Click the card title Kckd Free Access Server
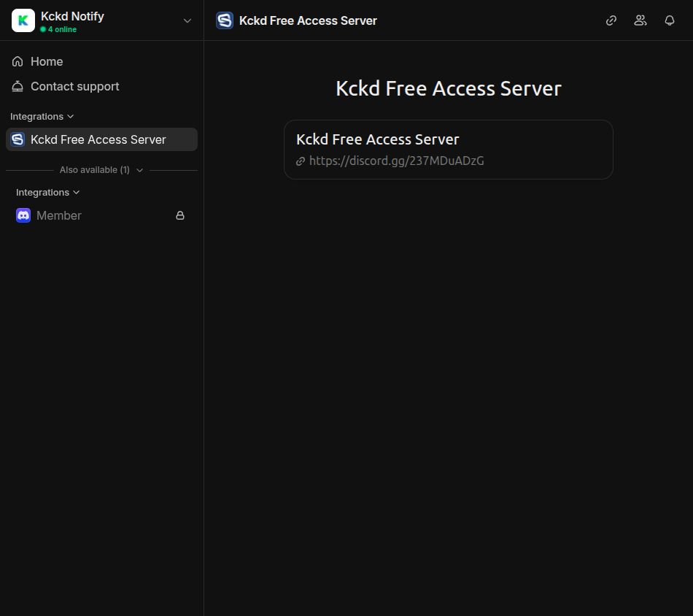Image resolution: width=693 pixels, height=616 pixels. click(377, 139)
